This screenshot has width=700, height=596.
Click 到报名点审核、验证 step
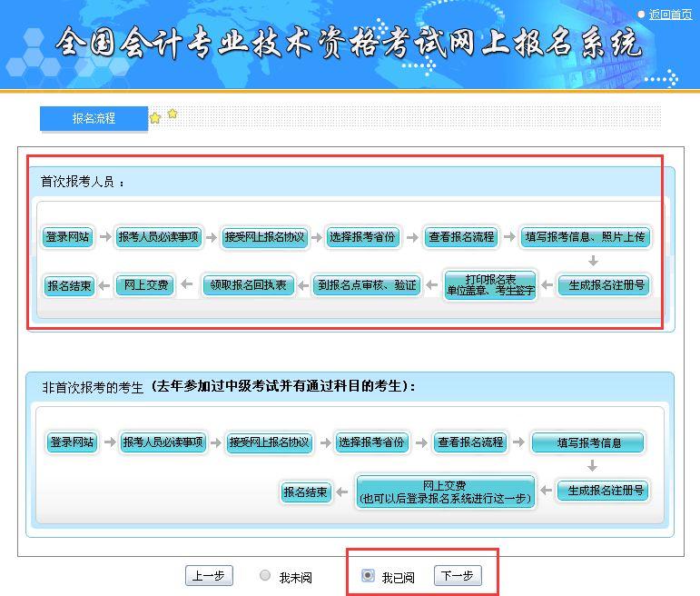click(367, 285)
